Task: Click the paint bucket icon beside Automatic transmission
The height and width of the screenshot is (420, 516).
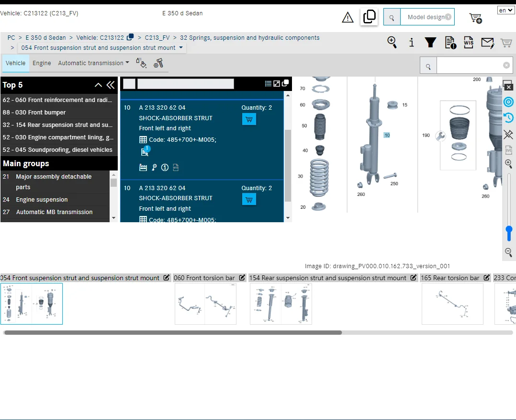Action: click(141, 63)
